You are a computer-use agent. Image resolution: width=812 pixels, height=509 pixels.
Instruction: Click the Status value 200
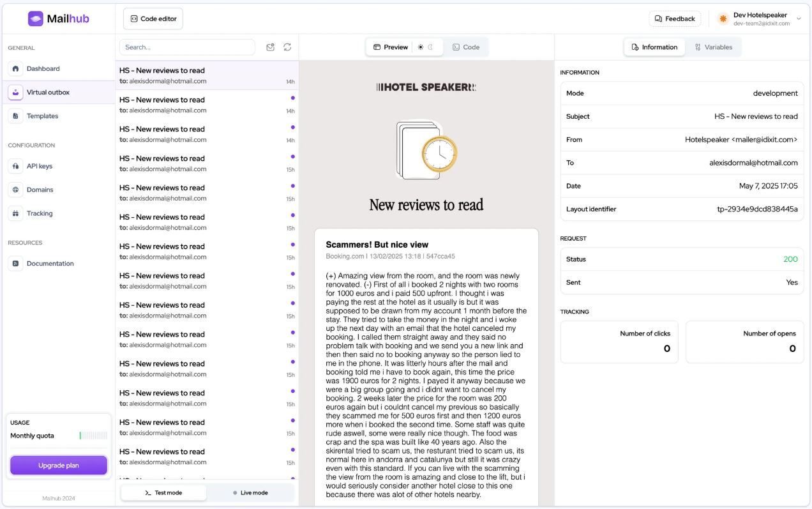click(790, 259)
